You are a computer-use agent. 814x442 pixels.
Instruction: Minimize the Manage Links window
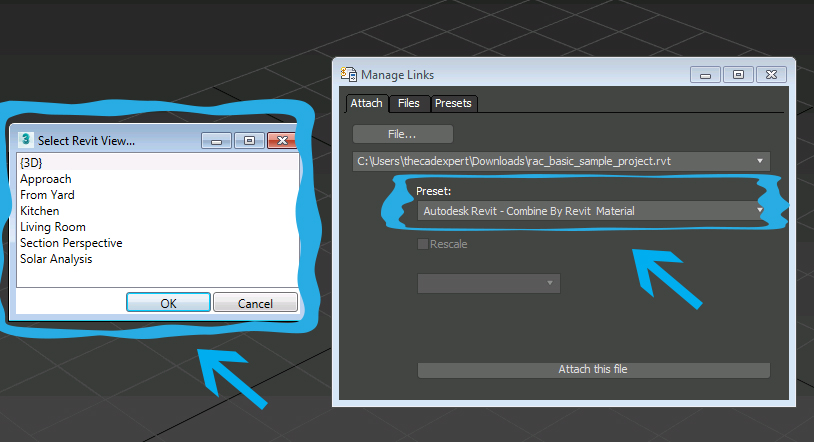[705, 75]
